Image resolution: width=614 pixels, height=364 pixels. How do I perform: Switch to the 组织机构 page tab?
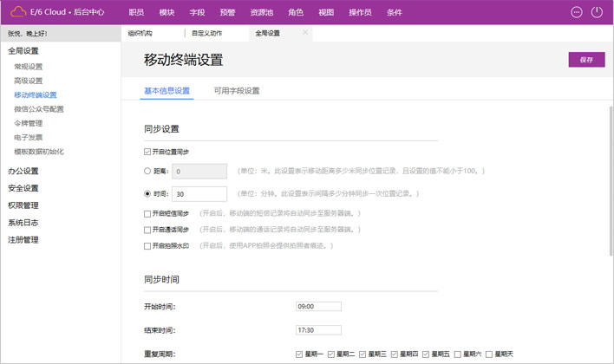tap(140, 33)
